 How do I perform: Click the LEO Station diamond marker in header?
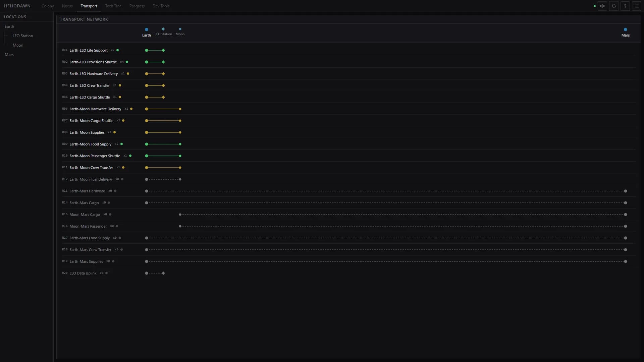coord(163,29)
